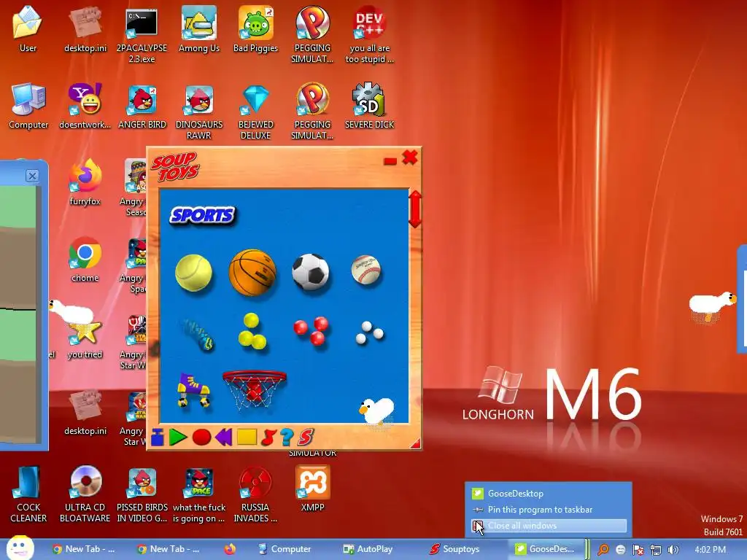The image size is (747, 560).
Task: Open the 2PACALYPSE 2.3.exe shortcut
Action: (x=142, y=36)
